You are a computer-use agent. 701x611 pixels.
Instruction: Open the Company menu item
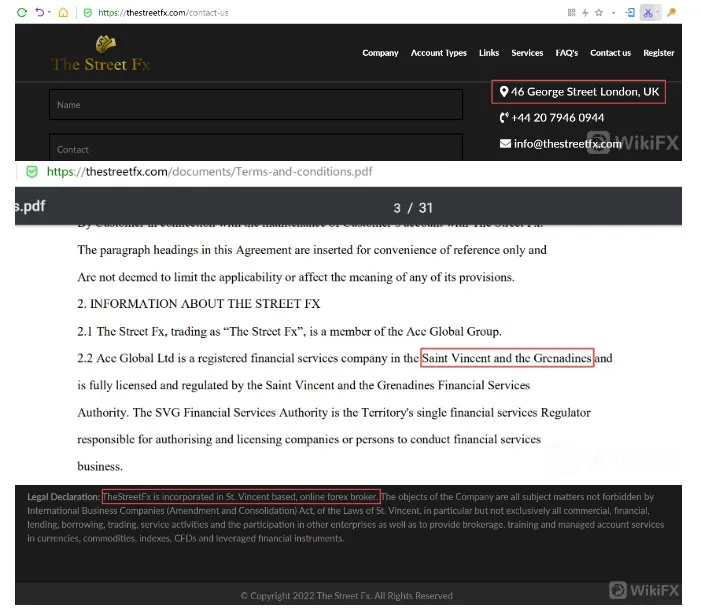tap(380, 53)
